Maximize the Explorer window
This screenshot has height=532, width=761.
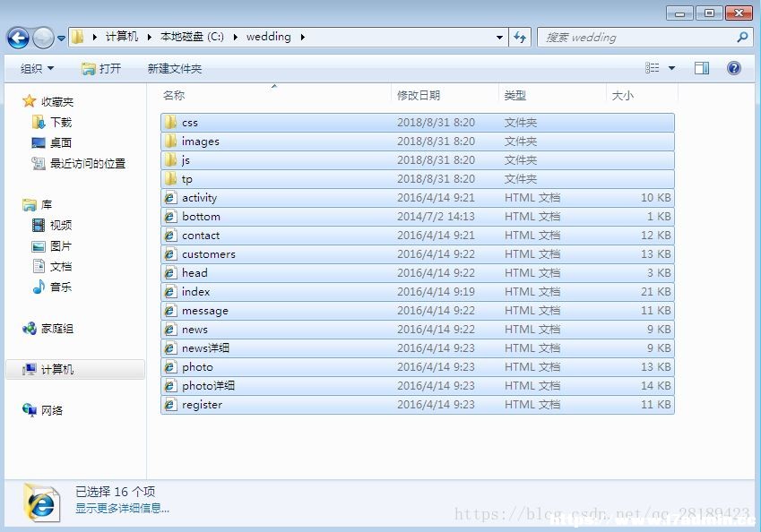coord(709,13)
